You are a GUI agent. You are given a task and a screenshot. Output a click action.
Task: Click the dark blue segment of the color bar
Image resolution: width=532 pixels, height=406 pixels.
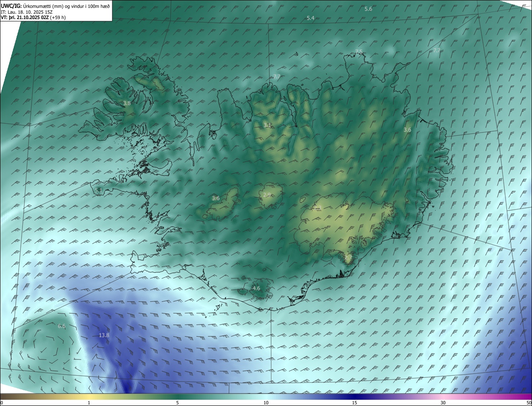pyautogui.click(x=355, y=396)
